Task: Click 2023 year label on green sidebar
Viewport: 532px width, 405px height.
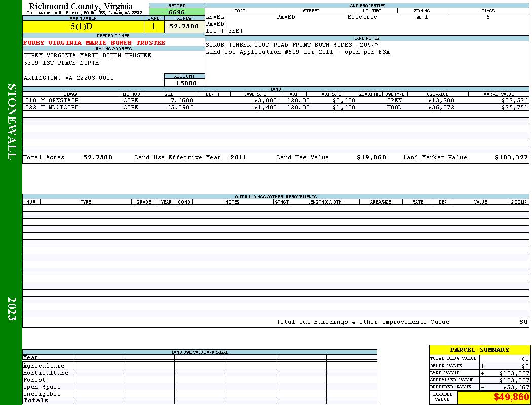Action: coord(12,309)
